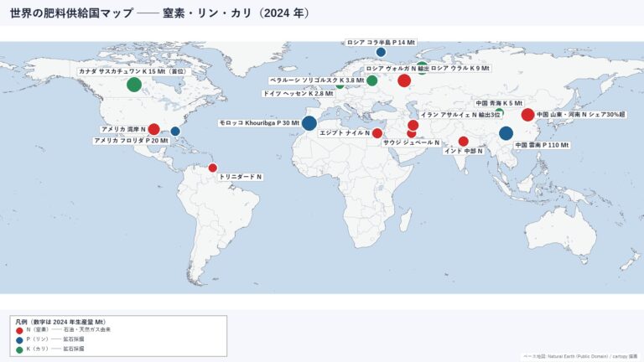Click the label 'アメリカ 湾岸 N'
The height and width of the screenshot is (362, 644).
(x=123, y=129)
